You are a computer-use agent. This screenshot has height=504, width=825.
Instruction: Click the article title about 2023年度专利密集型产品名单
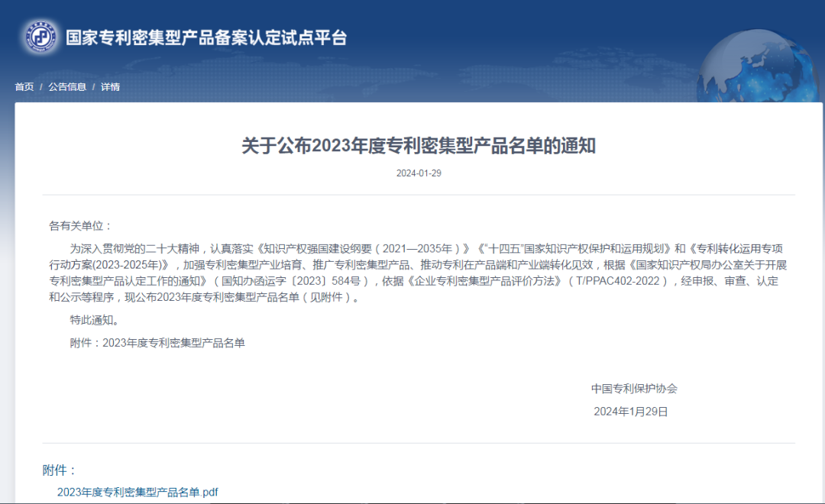[419, 146]
